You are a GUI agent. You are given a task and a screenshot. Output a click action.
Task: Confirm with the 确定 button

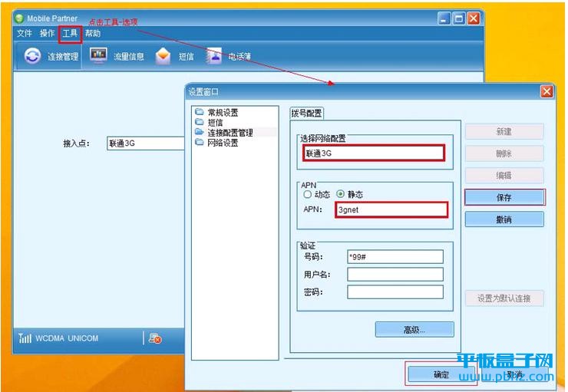[x=441, y=374]
